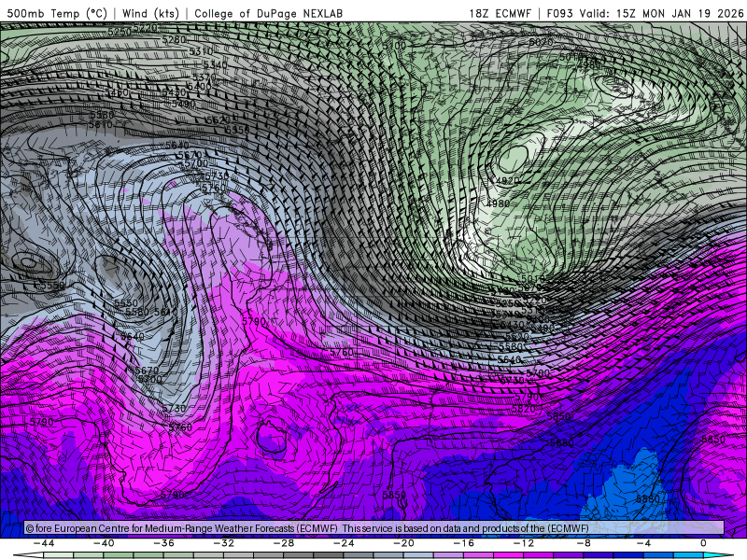Click the "5460" height contour label
The image size is (747, 560).
[x=118, y=93]
